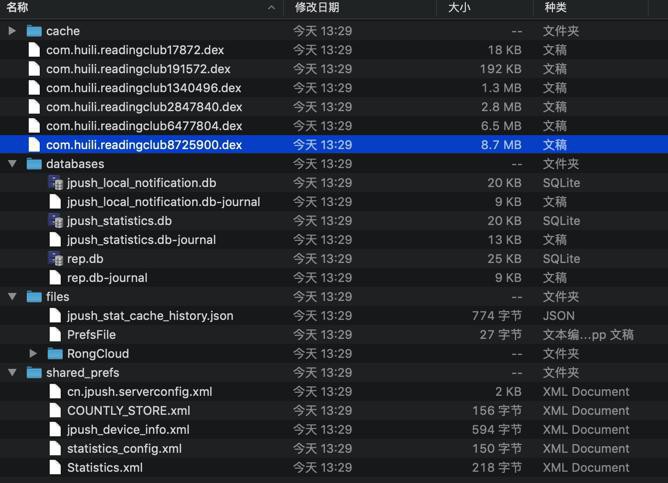The width and height of the screenshot is (668, 483).
Task: Click the jpush_statistics.db-journal file icon
Action: coord(55,239)
